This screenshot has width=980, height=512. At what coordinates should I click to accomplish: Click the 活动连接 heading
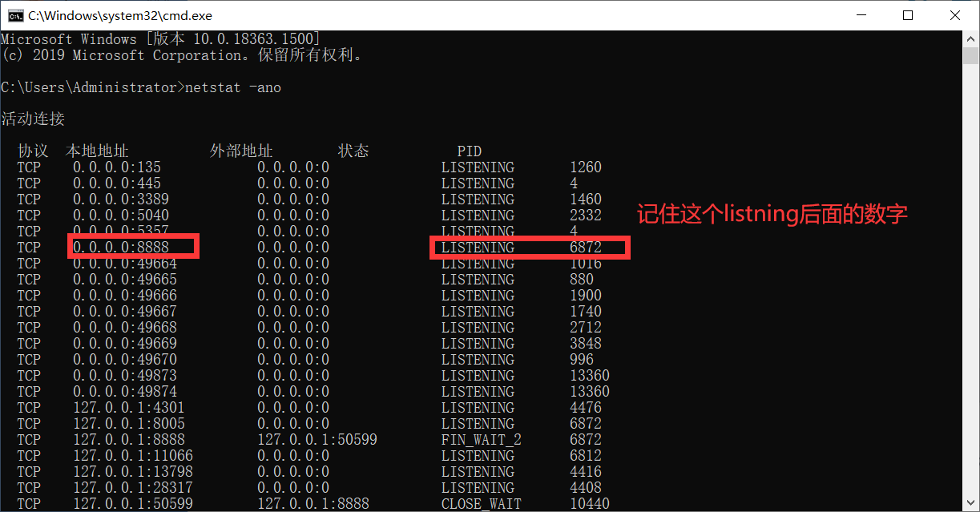[x=33, y=119]
